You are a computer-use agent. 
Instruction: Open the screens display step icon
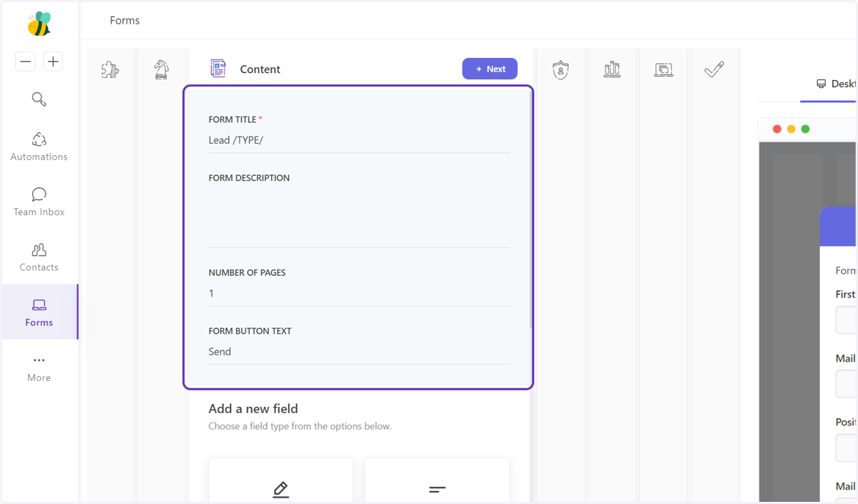tap(664, 69)
